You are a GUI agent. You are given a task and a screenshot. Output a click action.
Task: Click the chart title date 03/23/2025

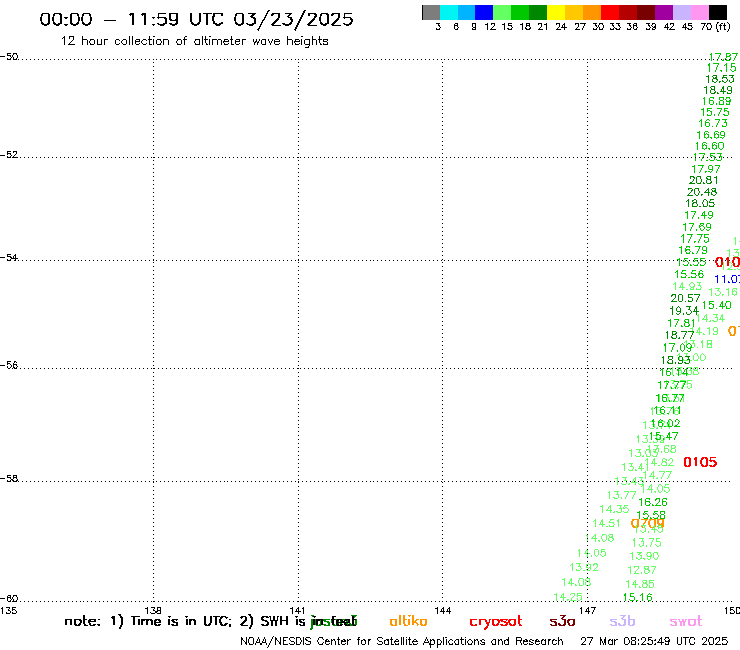293,19
